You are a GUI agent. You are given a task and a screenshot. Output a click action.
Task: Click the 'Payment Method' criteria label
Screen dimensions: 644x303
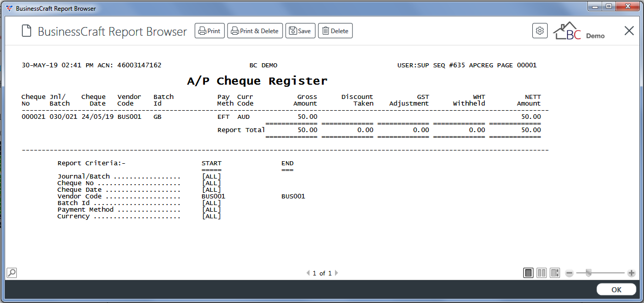tap(86, 210)
